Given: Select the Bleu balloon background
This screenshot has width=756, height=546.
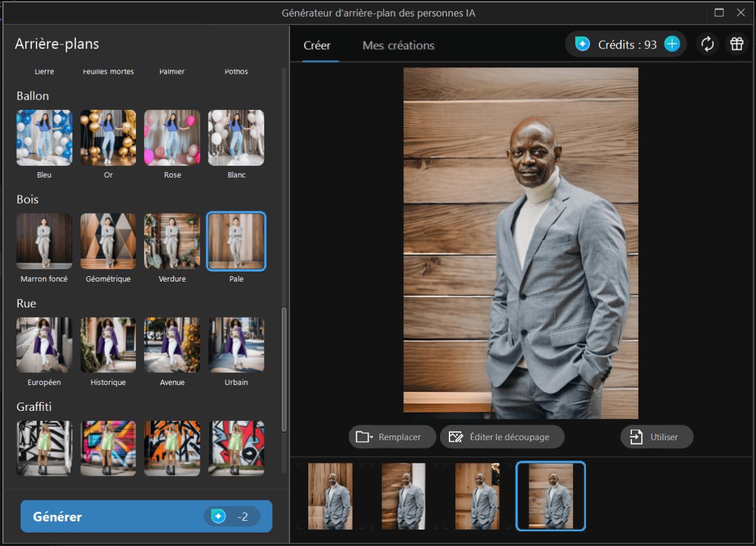Looking at the screenshot, I should (44, 137).
